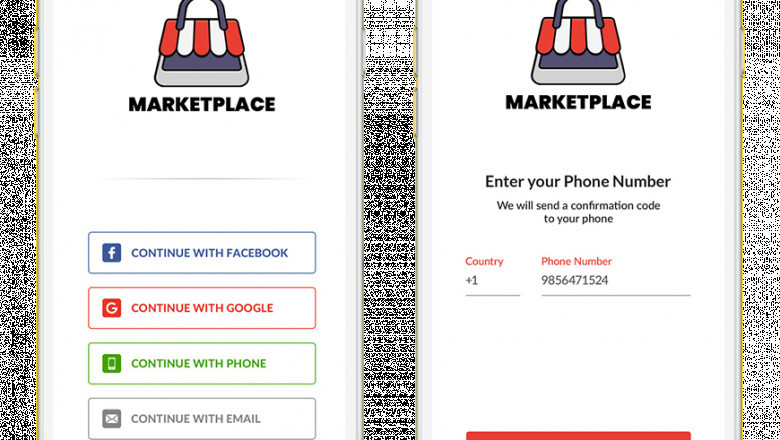
Task: Click the confirmation code description text
Action: coord(578,212)
